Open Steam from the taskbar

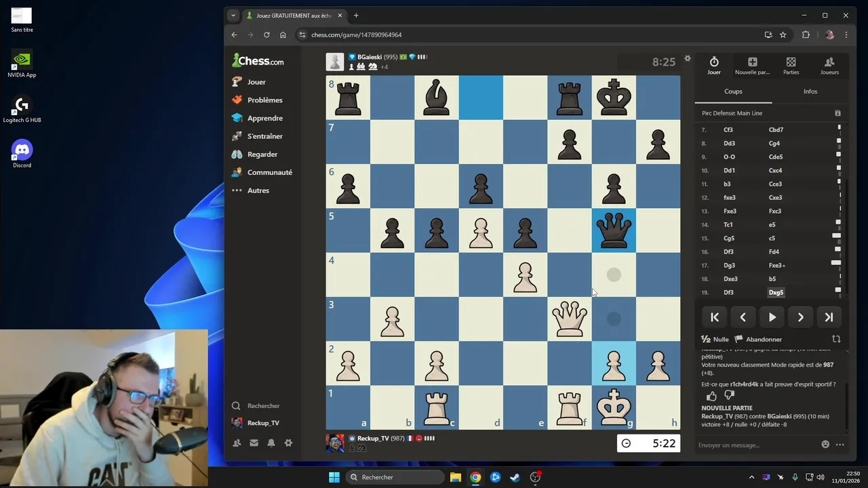pos(515,477)
